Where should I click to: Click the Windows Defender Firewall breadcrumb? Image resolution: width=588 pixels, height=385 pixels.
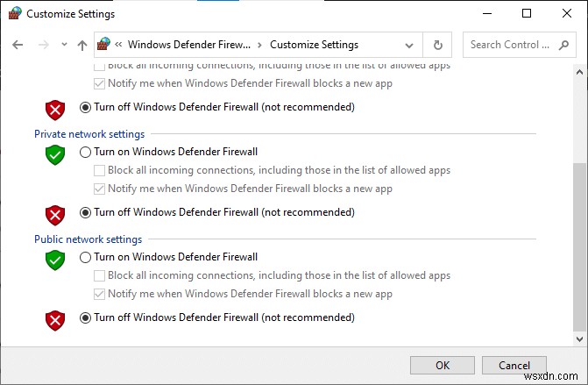[x=189, y=45]
